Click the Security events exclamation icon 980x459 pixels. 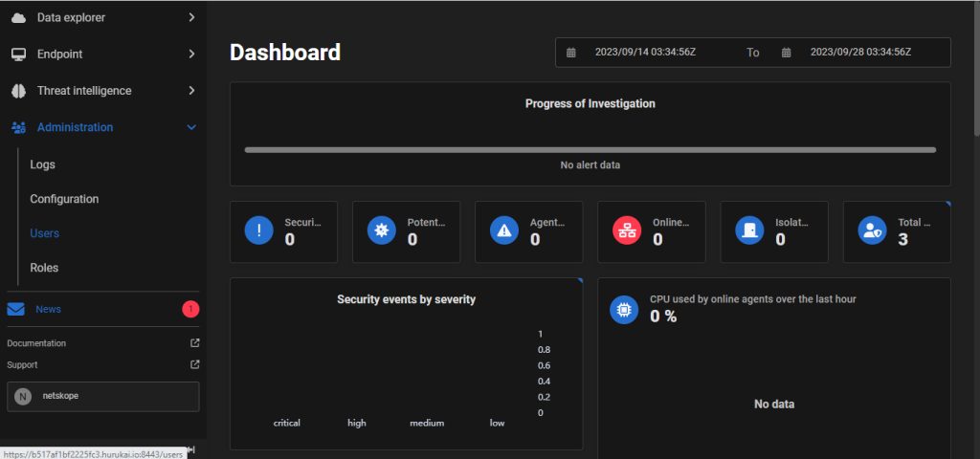[258, 231]
